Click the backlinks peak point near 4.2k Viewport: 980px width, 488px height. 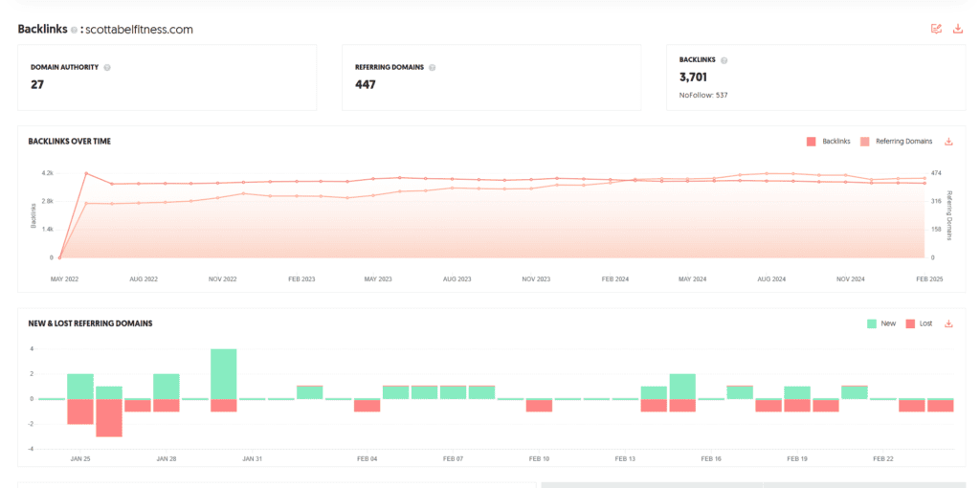[86, 173]
